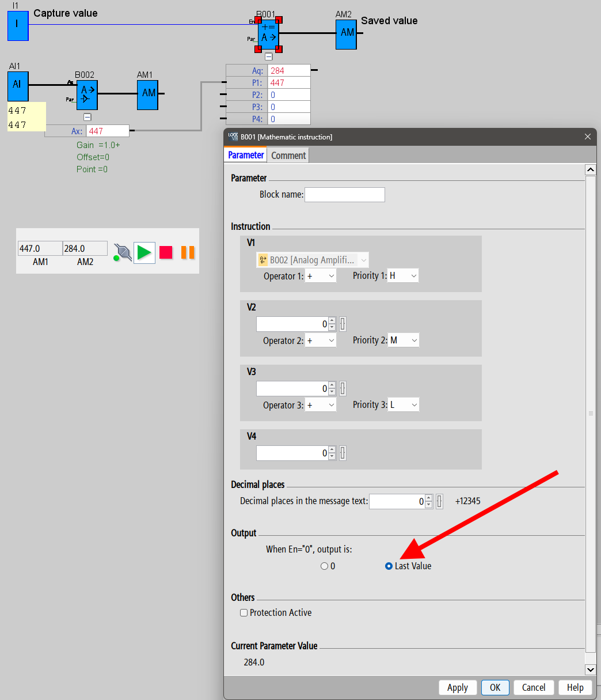Click the P2 value field
The image size is (601, 700).
point(288,94)
